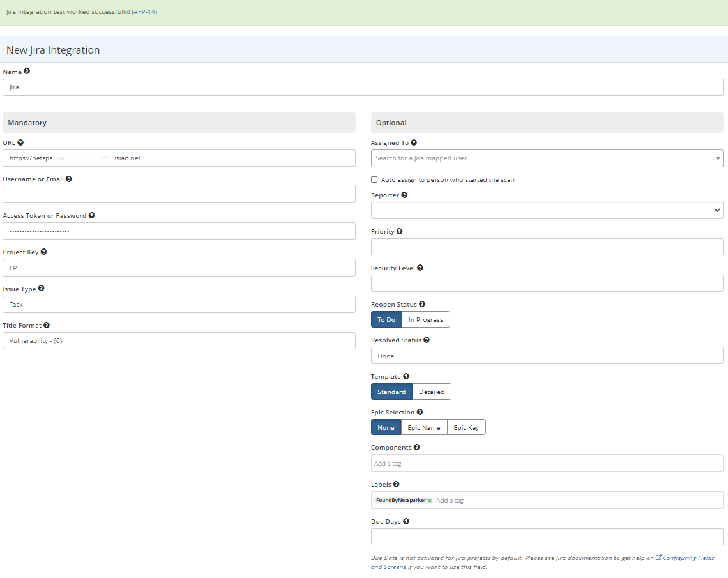Show help for Assigned To field
This screenshot has height=578, width=728.
tap(414, 142)
